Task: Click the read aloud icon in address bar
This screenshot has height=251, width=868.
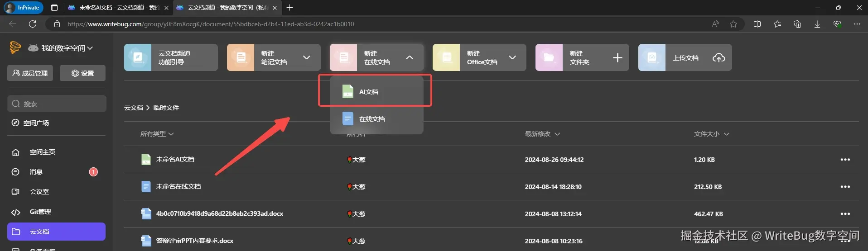Action: click(x=715, y=24)
